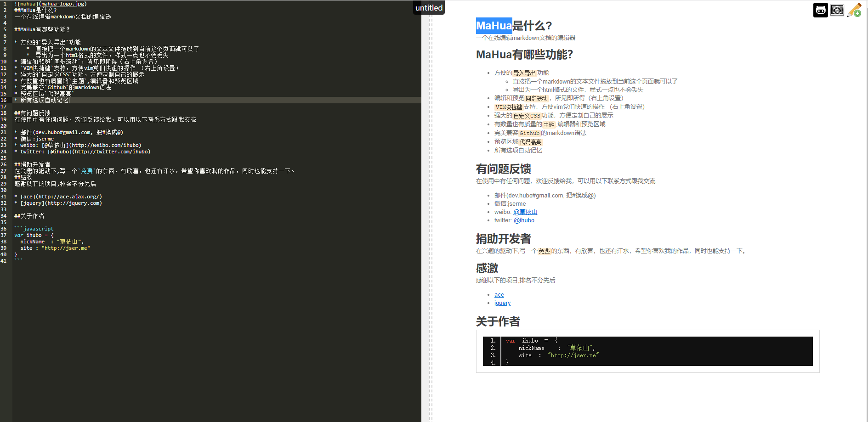Open the @草依山 weibo link
The height and width of the screenshot is (422, 868).
[x=525, y=212]
